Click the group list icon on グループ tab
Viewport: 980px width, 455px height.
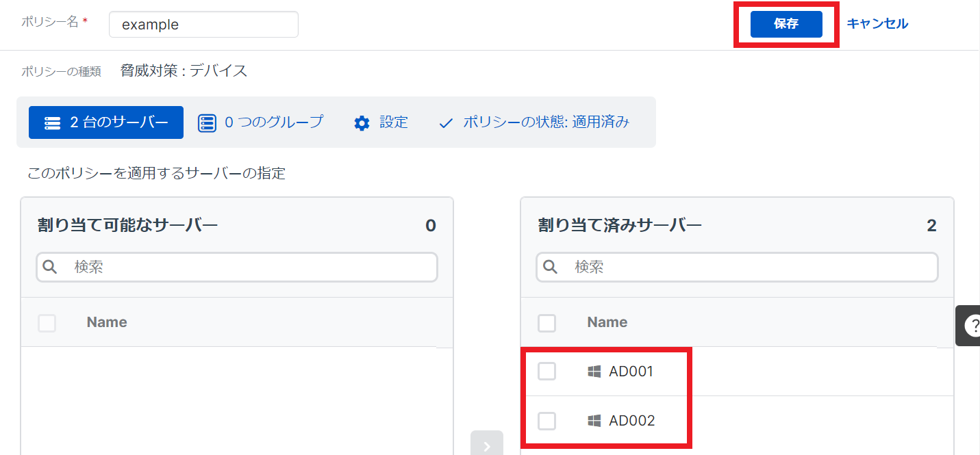point(207,123)
